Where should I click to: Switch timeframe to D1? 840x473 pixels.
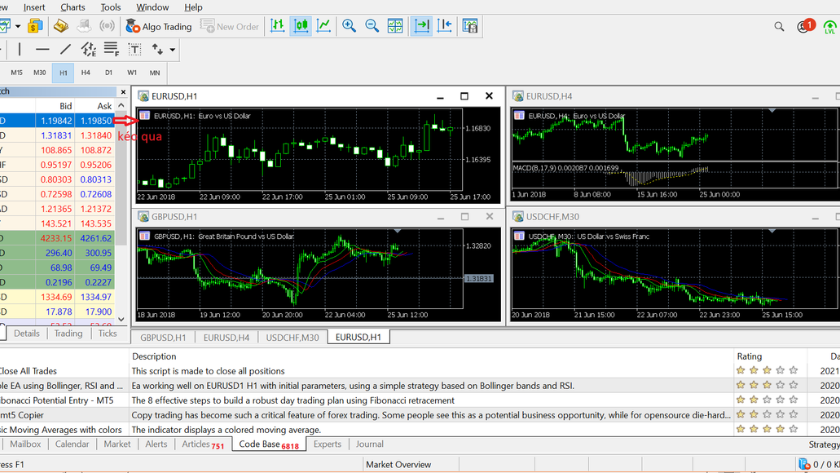tap(109, 72)
